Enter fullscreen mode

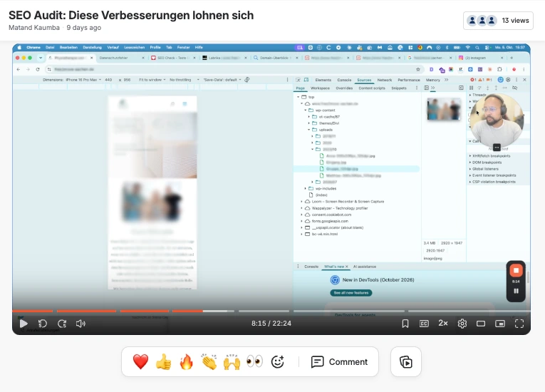(x=519, y=324)
